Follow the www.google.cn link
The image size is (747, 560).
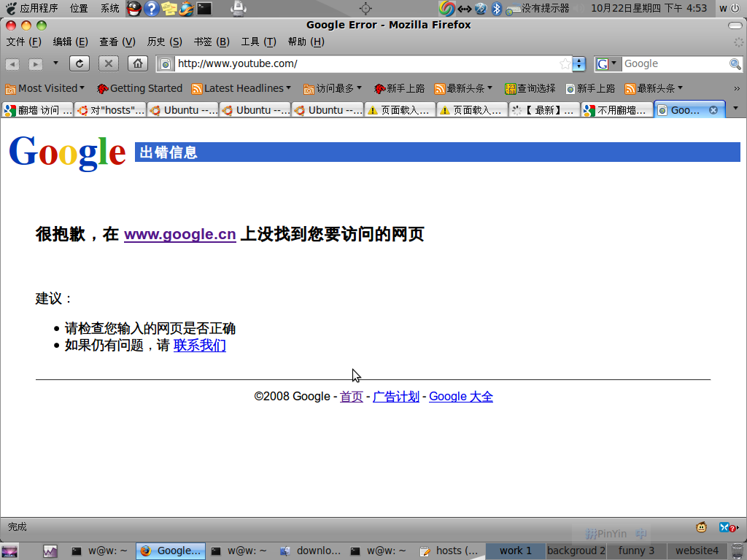pos(180,234)
